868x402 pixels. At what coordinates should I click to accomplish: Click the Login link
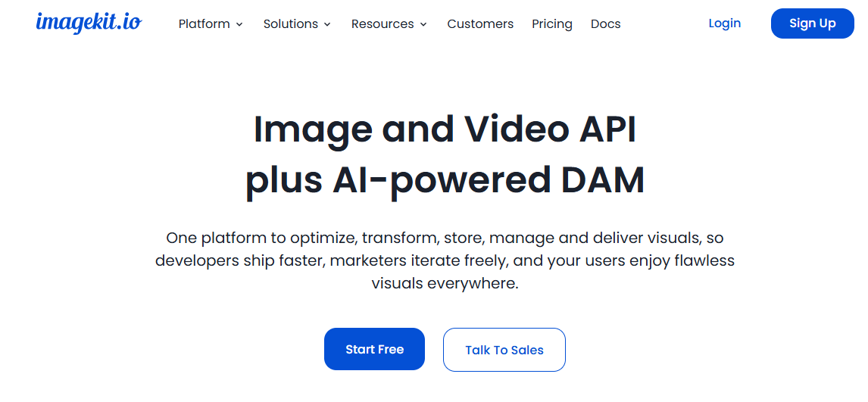click(725, 23)
